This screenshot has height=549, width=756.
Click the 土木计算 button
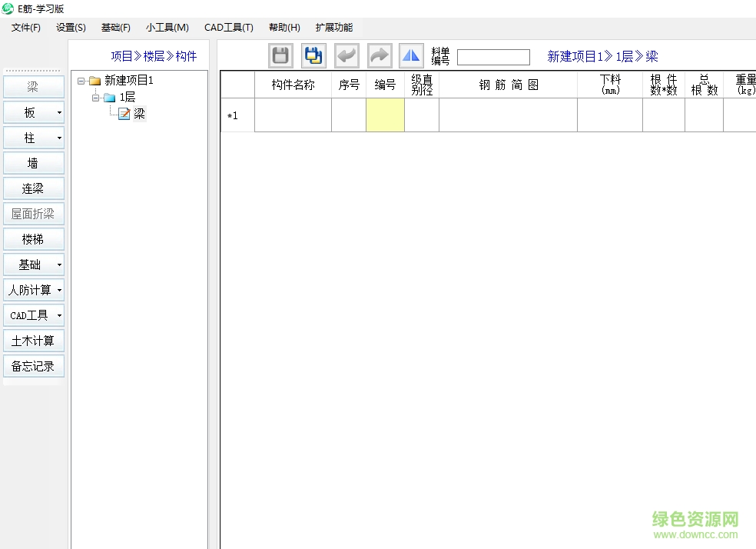click(33, 341)
